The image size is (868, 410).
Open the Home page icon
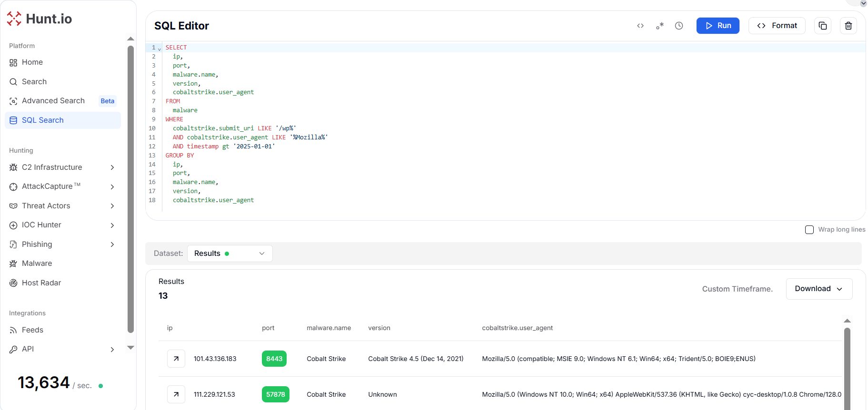(x=13, y=62)
